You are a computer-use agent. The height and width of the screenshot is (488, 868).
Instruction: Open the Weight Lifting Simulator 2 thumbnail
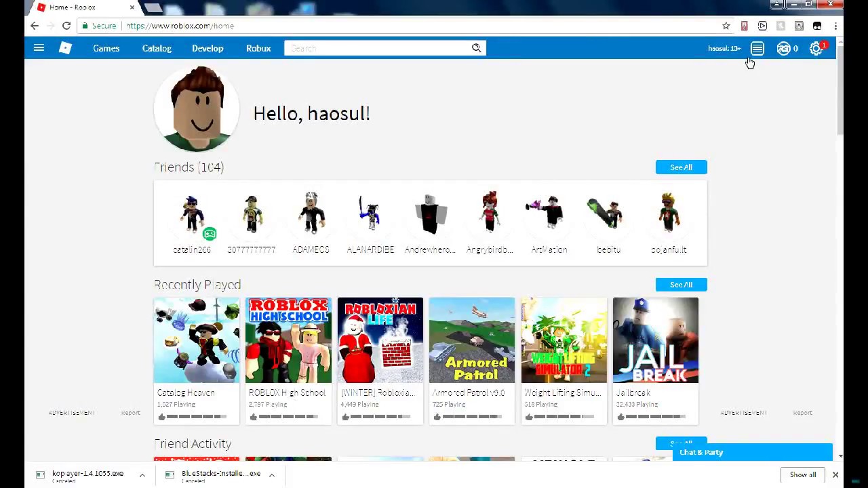(x=564, y=340)
